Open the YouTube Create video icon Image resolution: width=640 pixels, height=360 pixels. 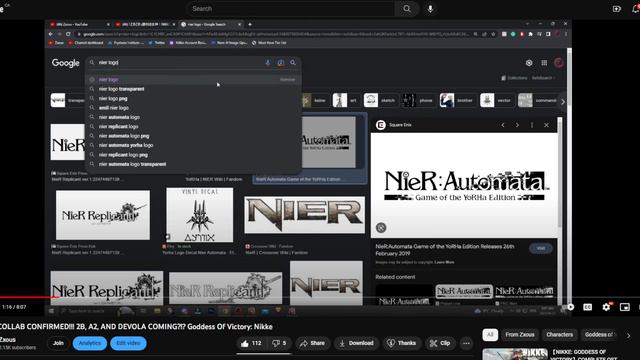[x=617, y=9]
